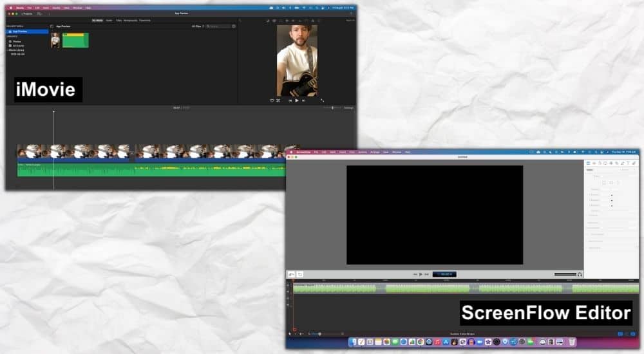Play the iMovie viewer preview
Viewport: 644px width, 354px height.
coord(296,100)
